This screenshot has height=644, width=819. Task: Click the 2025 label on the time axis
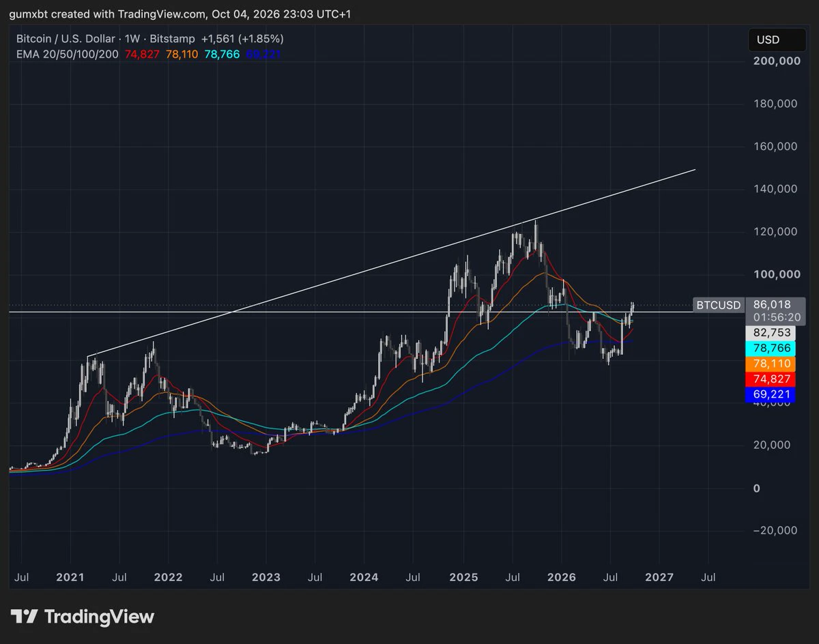coord(463,577)
